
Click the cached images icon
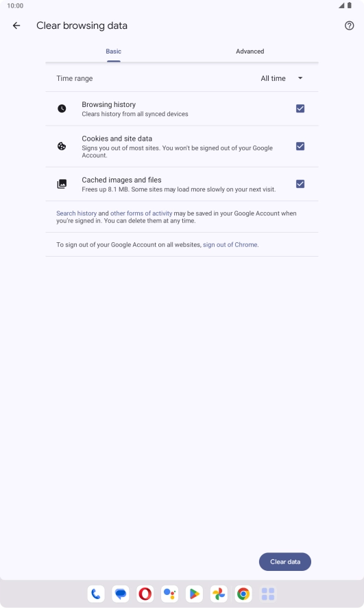tap(62, 184)
